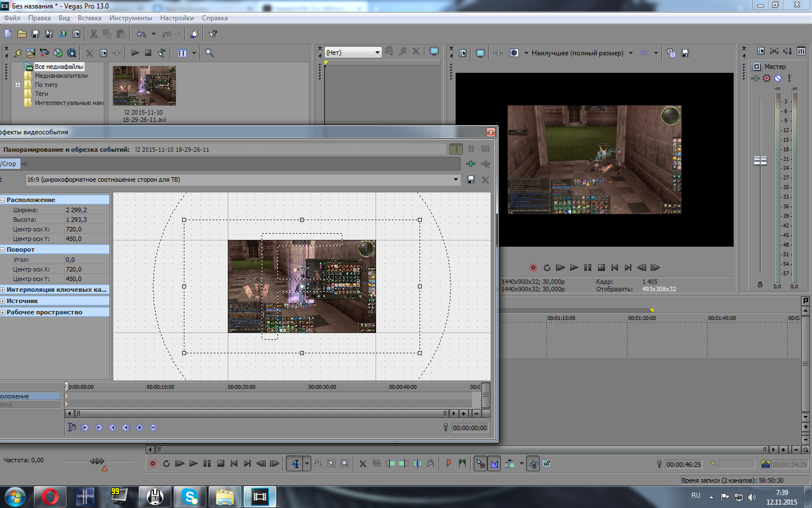
Task: Toggle Enable Snapping in timeline toolbar
Action: point(480,463)
